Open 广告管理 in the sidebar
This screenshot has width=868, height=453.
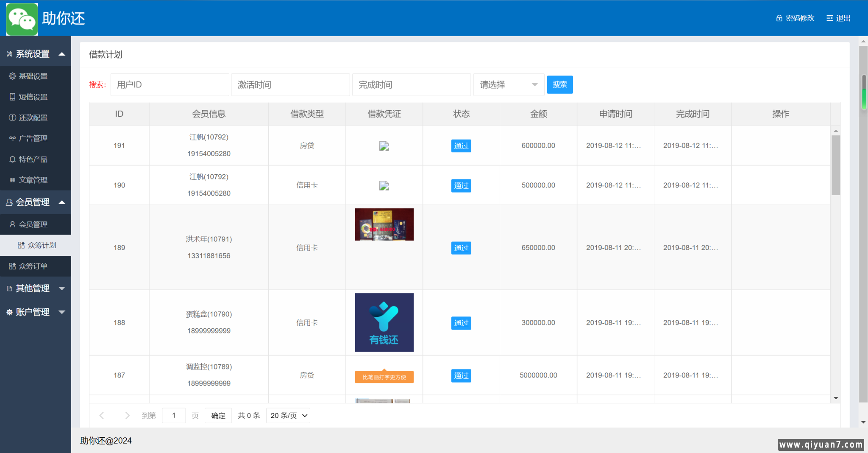[33, 139]
